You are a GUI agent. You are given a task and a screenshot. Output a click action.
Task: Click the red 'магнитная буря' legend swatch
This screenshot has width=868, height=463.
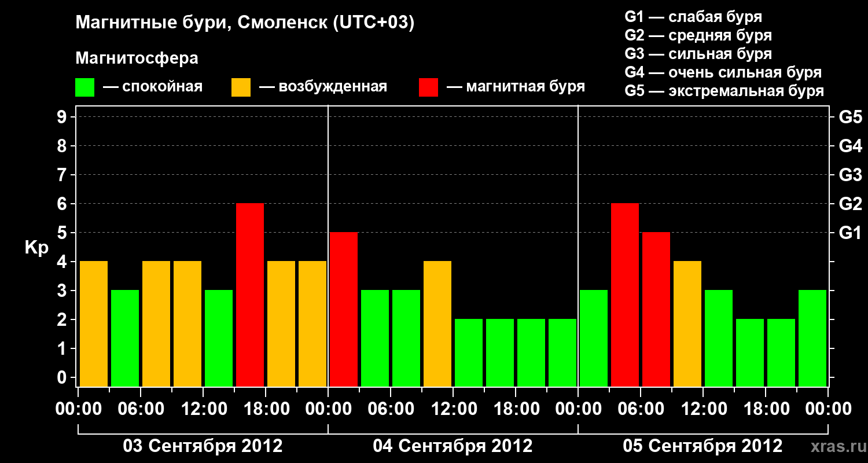(428, 87)
